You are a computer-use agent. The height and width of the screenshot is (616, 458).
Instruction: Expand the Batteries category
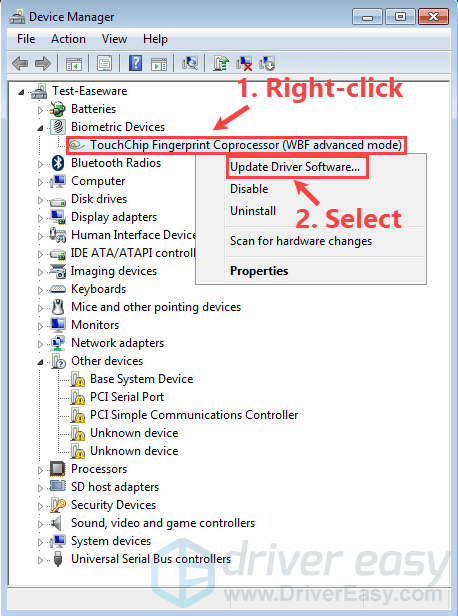pos(40,110)
